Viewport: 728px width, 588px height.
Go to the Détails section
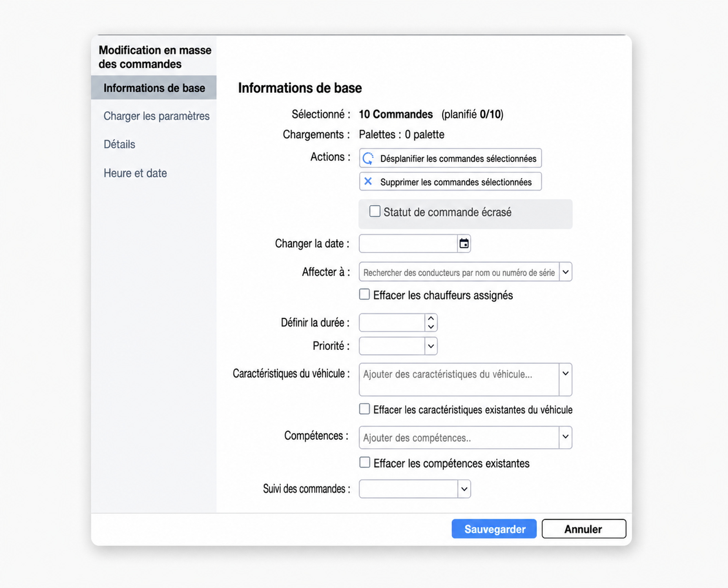click(119, 144)
